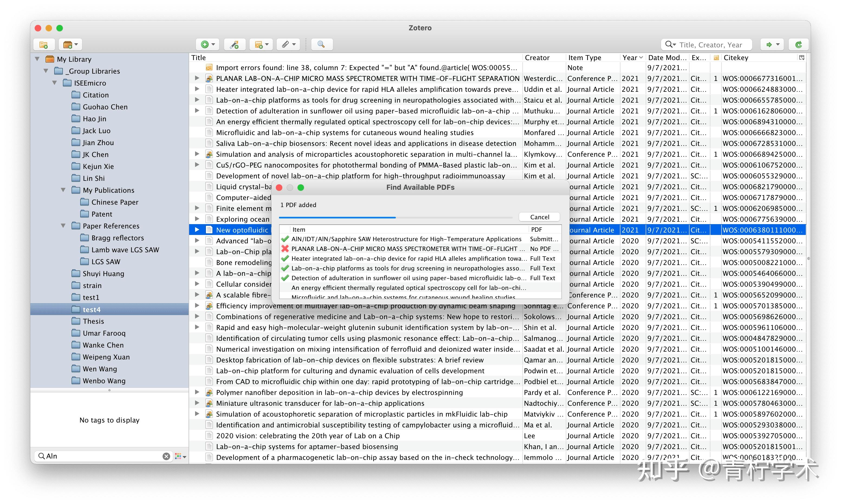The height and width of the screenshot is (504, 841).
Task: Collapse the My Publications collection
Action: point(63,190)
